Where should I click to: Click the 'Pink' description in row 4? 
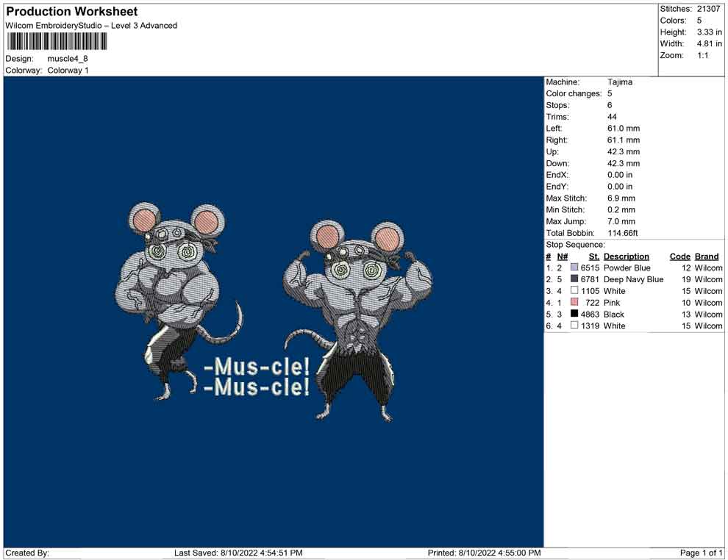(x=612, y=303)
